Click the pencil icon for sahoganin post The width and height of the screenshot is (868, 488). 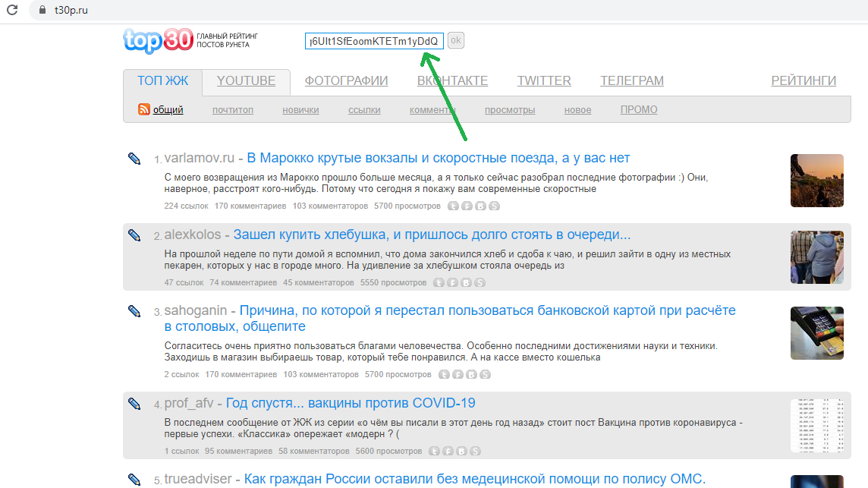pyautogui.click(x=134, y=311)
